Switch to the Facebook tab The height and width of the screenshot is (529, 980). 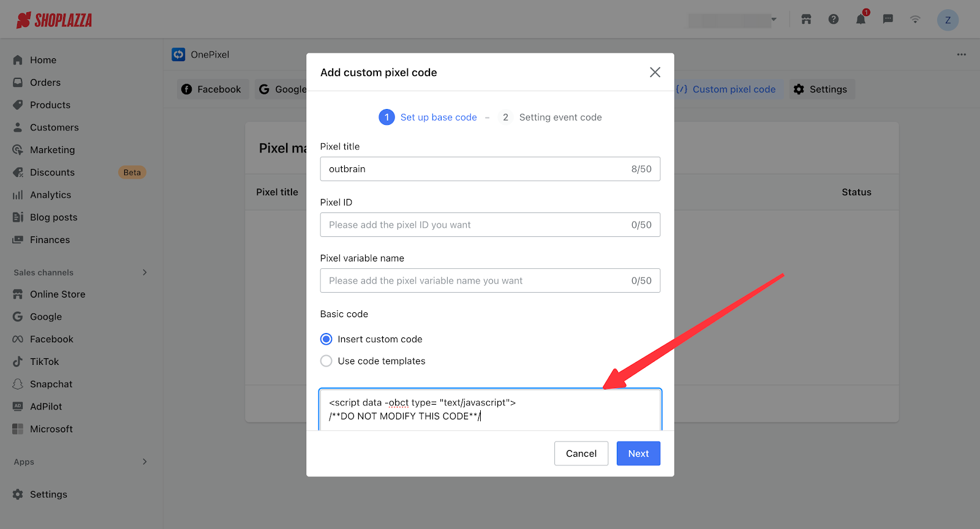pos(213,89)
